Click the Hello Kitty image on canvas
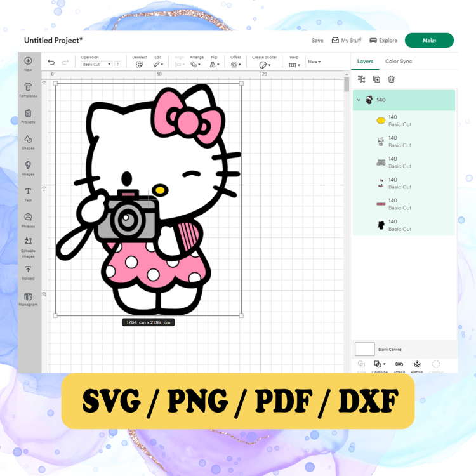Screen dimensions: 476x476 [x=148, y=199]
